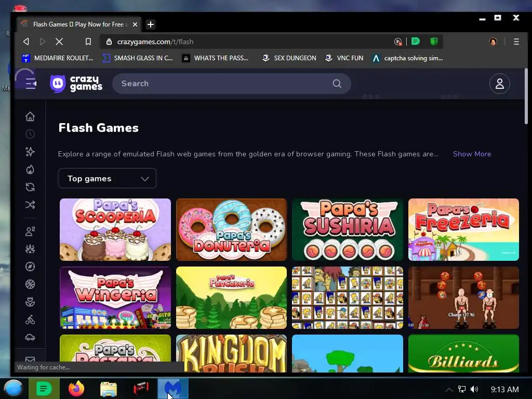Click the Start orb in taskbar
This screenshot has height=399, width=532.
[14, 389]
